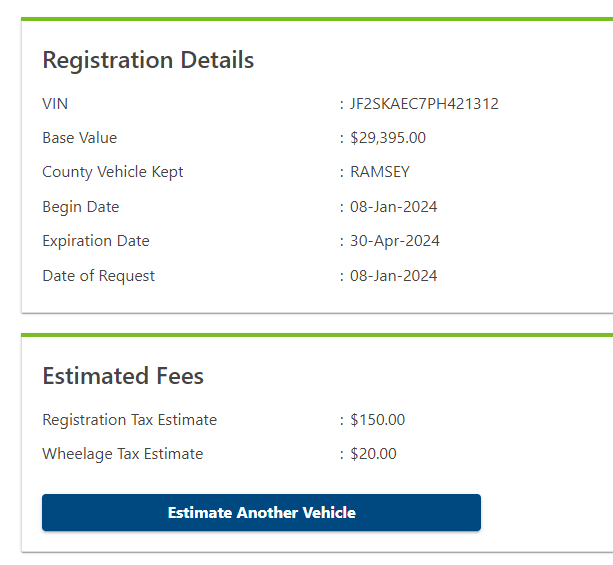This screenshot has height=565, width=613.
Task: Click the Date of Request label
Action: [x=98, y=276]
